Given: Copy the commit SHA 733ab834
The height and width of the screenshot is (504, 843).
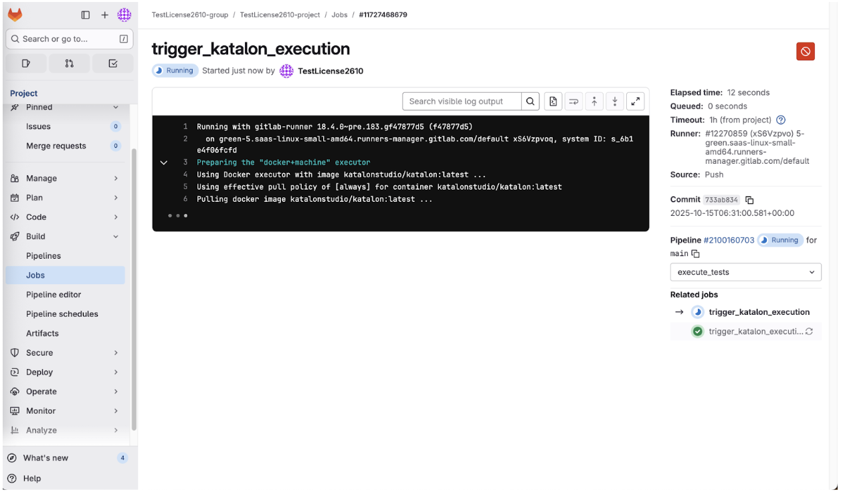Looking at the screenshot, I should point(749,199).
